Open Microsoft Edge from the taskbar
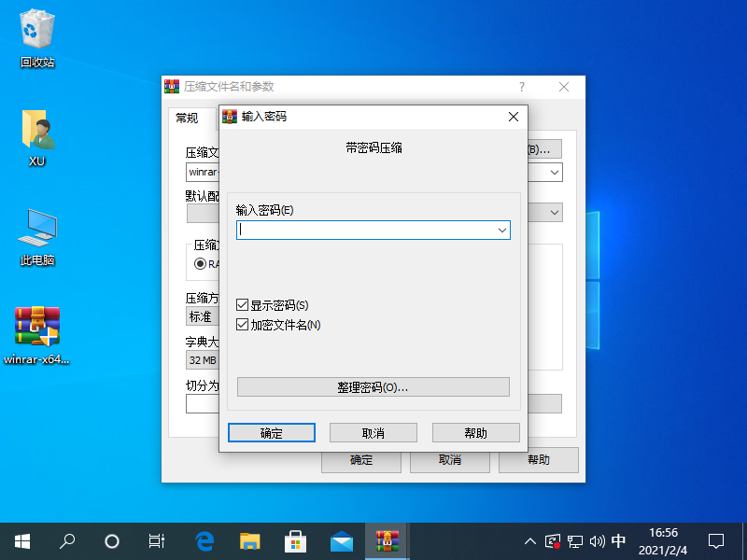This screenshot has width=747, height=560. [x=205, y=540]
